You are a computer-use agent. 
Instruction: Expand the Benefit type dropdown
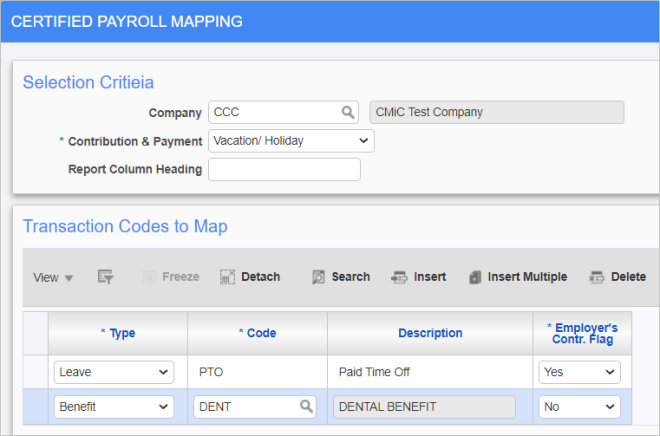(x=114, y=407)
